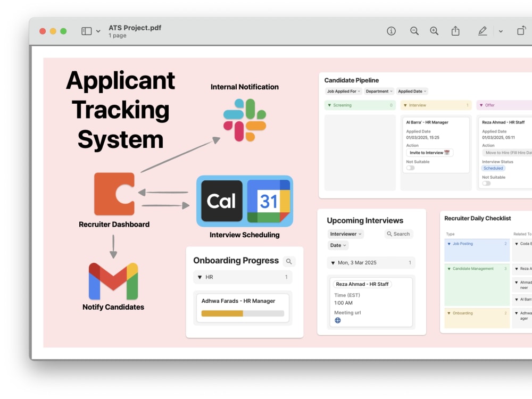Open the Share menu

pyautogui.click(x=455, y=31)
